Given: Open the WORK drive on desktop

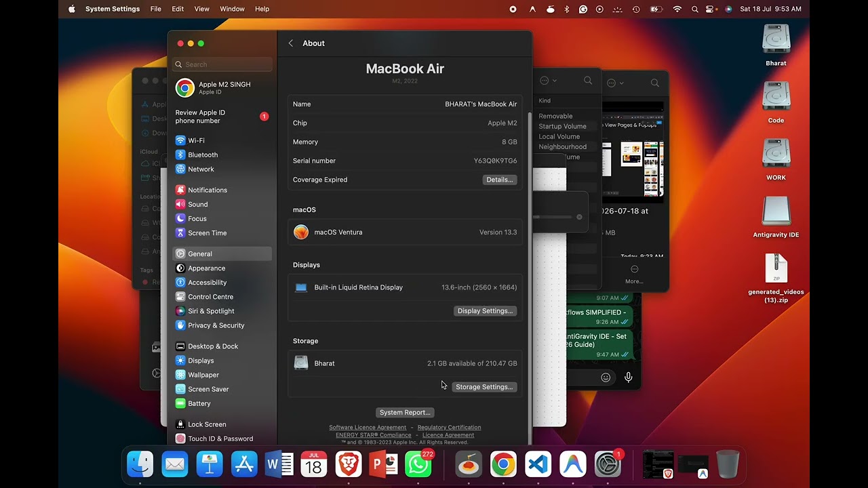Looking at the screenshot, I should (x=776, y=159).
